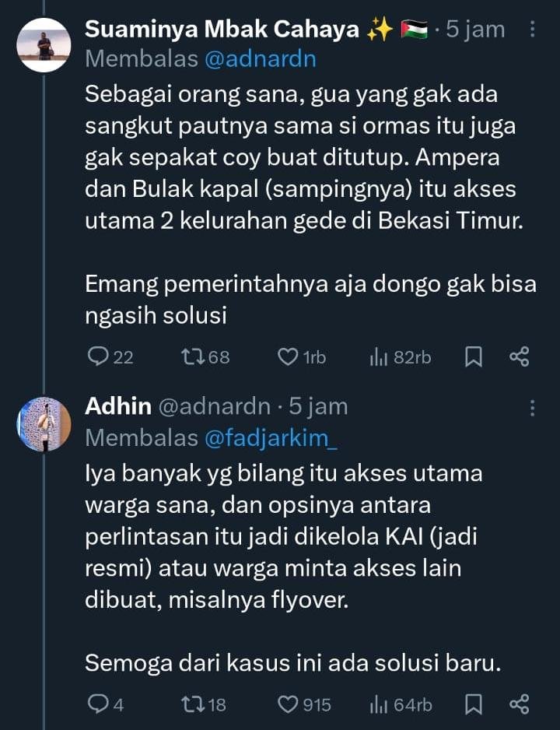Reply to Suaminya Mbak Cahaya's tweet

tap(98, 356)
